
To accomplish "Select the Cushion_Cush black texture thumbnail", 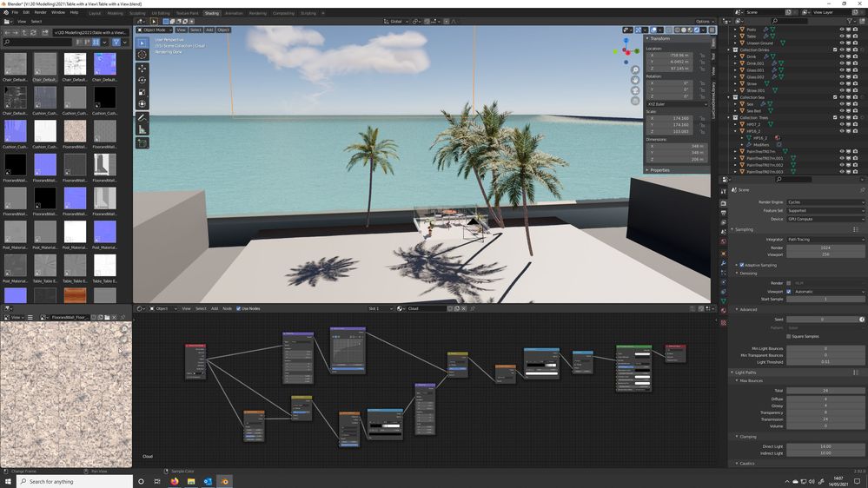I will (104, 98).
